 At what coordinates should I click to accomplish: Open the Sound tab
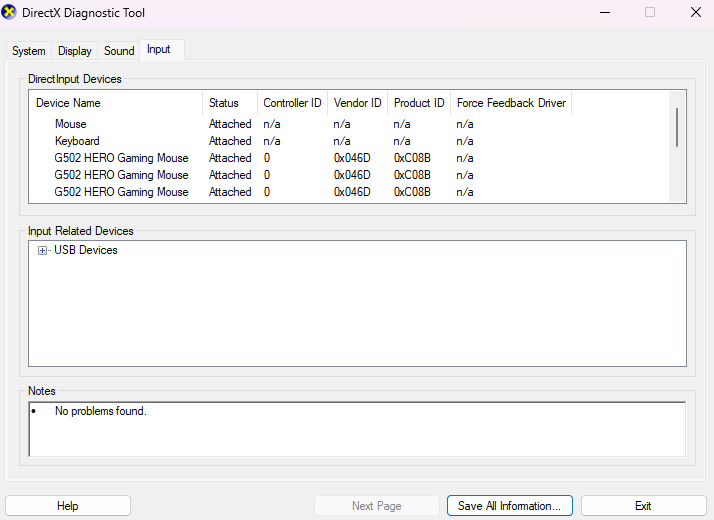click(x=119, y=51)
